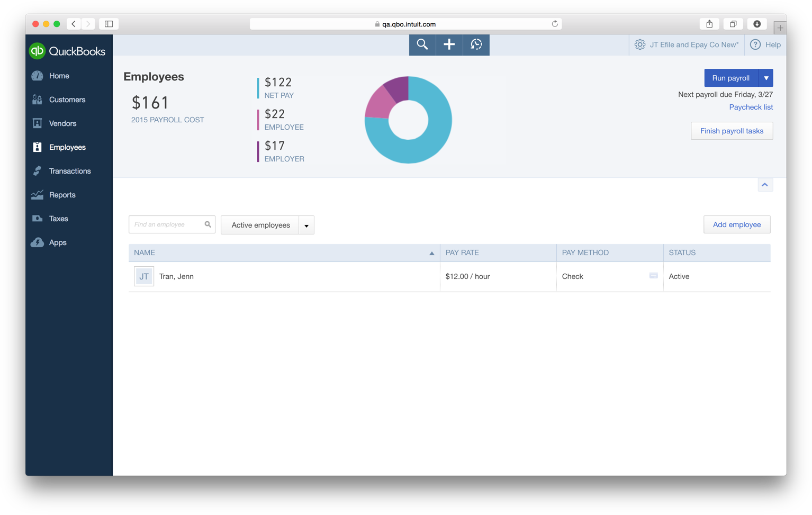Open recent transactions clock icon
Image resolution: width=812 pixels, height=515 pixels.
point(476,45)
